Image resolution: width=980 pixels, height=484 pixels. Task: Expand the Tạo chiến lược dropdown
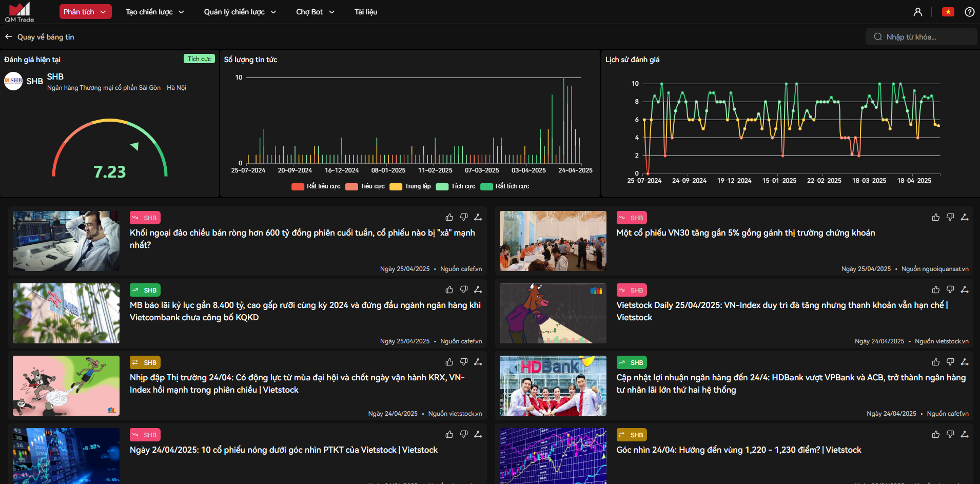(154, 12)
